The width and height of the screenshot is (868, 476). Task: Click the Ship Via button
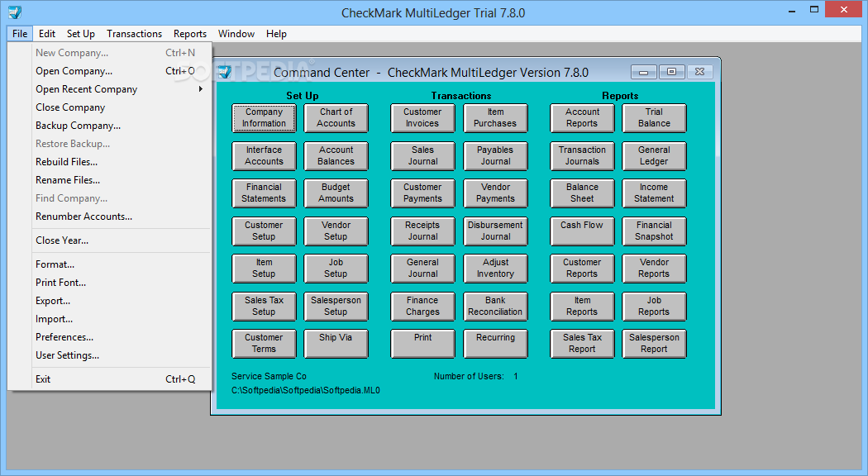coord(336,344)
